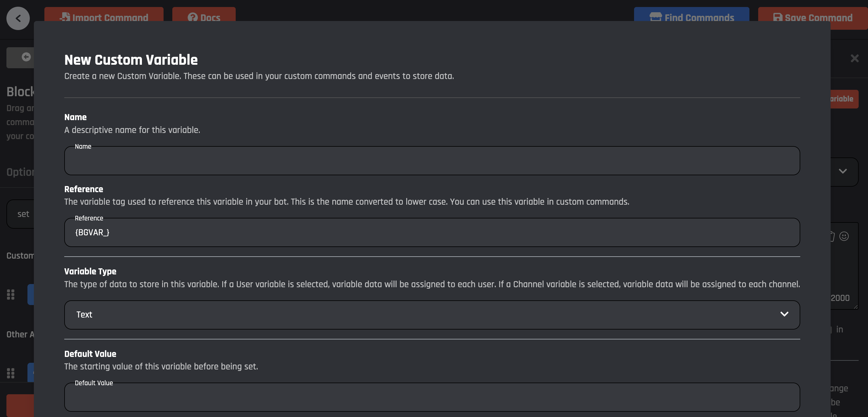Click the Reference field containing {BGVAR_}
Viewport: 868px width, 417px height.
click(x=432, y=233)
